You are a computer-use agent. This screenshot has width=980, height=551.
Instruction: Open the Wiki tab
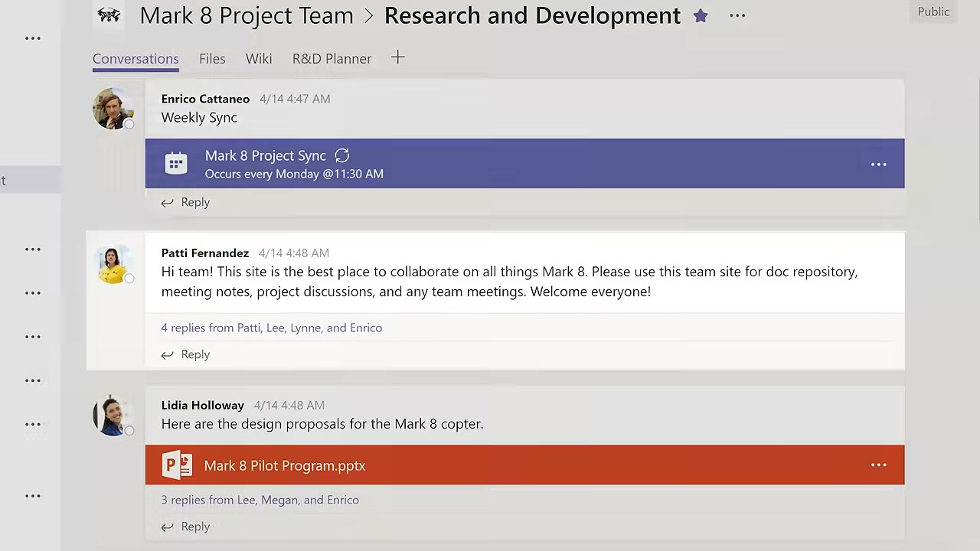click(259, 59)
